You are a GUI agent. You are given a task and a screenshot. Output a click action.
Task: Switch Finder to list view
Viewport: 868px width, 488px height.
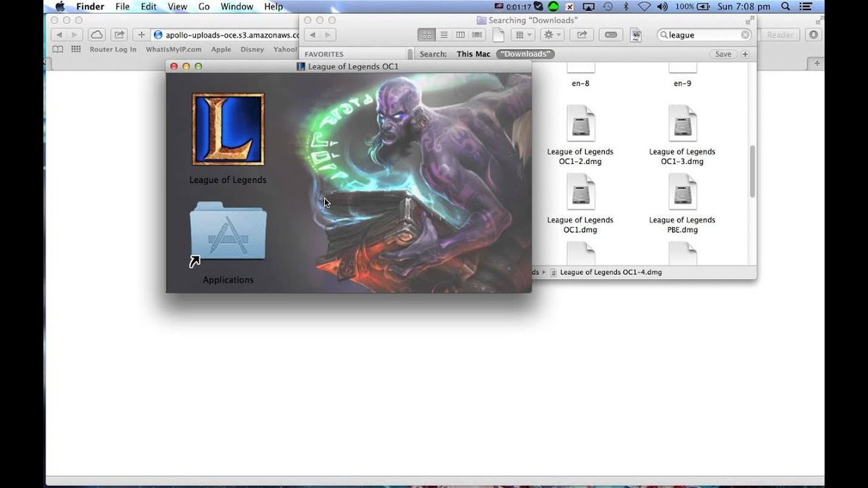click(443, 35)
